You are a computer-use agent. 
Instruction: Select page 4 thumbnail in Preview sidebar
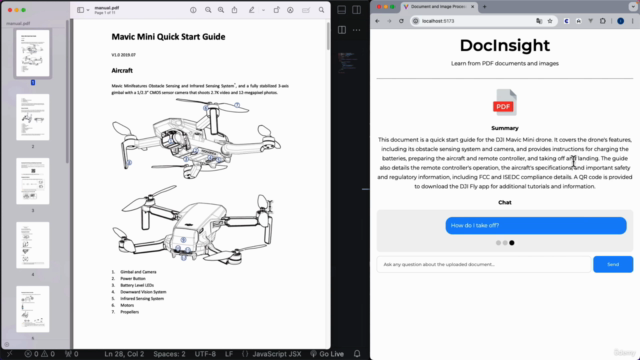pyautogui.click(x=33, y=245)
